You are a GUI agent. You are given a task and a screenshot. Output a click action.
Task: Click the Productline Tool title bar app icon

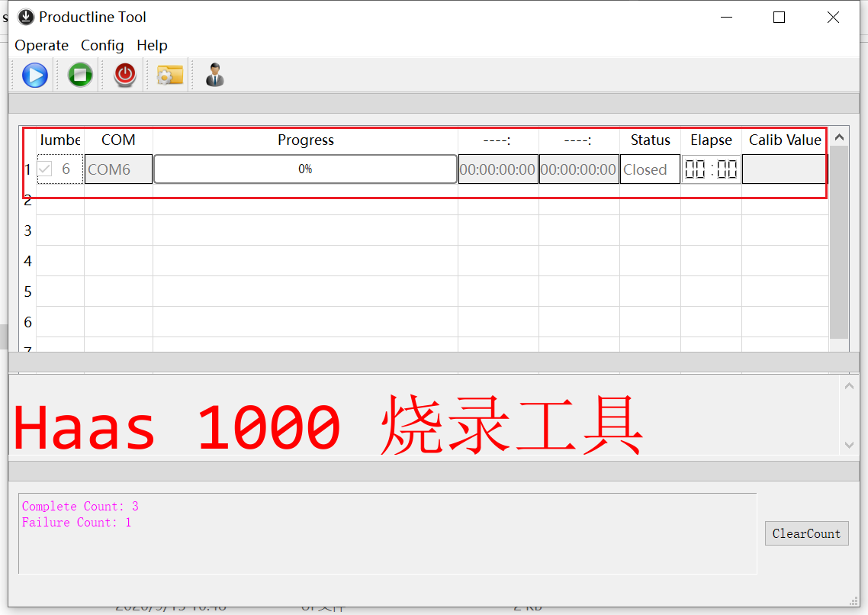(25, 17)
